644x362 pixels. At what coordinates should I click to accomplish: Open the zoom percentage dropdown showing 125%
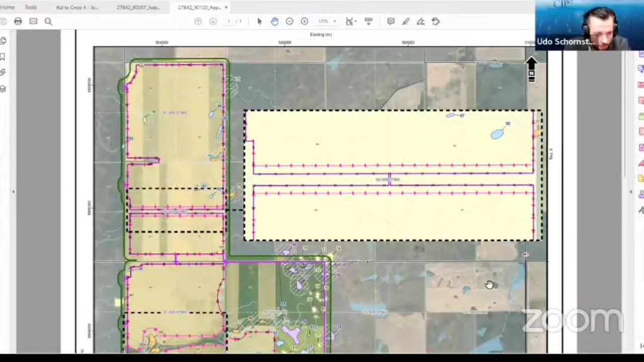(327, 21)
